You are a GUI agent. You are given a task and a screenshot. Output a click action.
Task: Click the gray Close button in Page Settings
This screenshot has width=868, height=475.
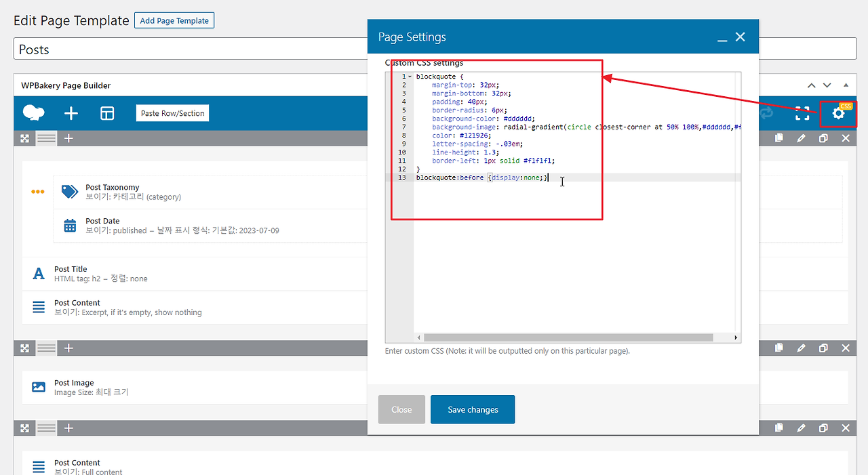click(x=401, y=409)
